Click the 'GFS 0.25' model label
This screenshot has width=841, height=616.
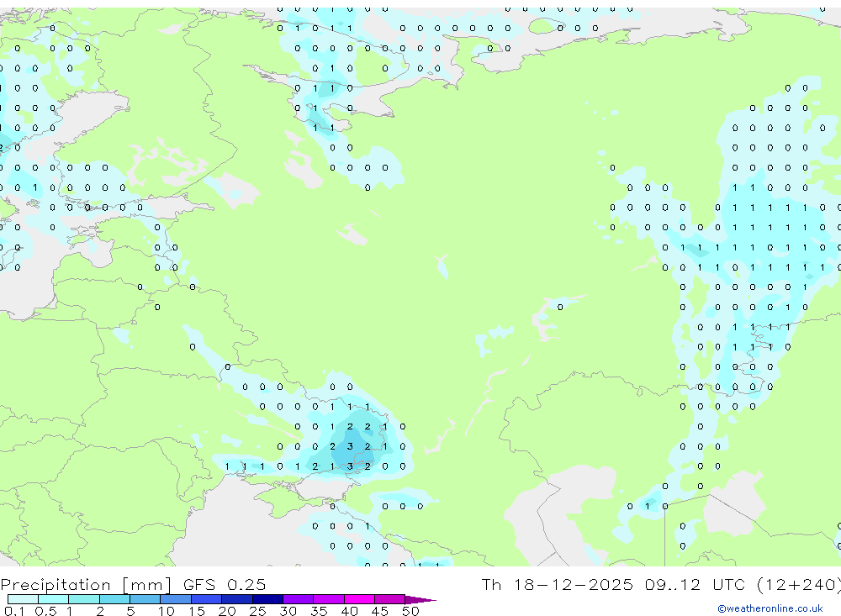[225, 584]
